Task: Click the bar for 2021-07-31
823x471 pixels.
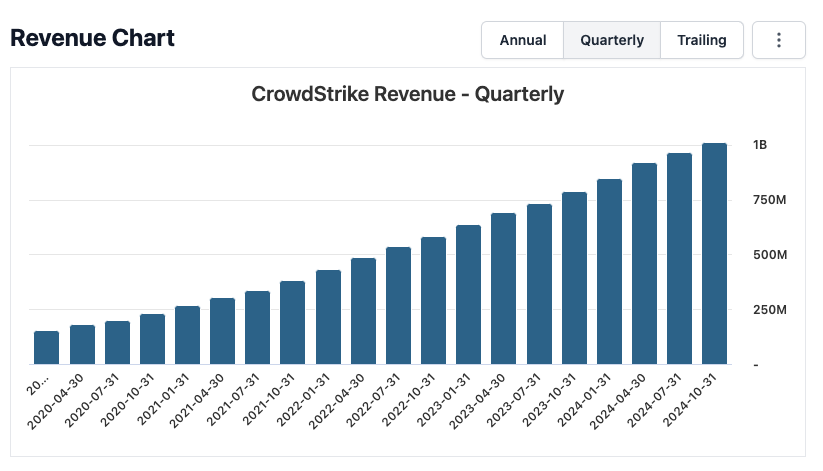Action: click(x=257, y=328)
